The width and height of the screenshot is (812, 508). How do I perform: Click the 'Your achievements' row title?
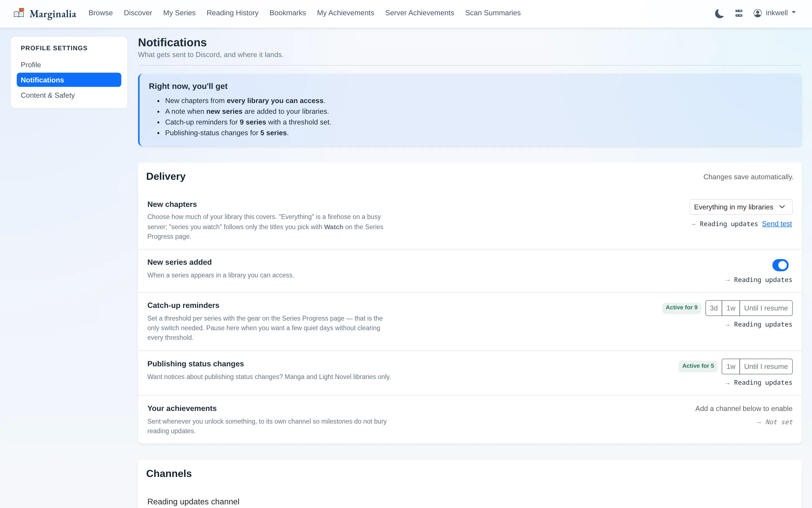click(182, 409)
